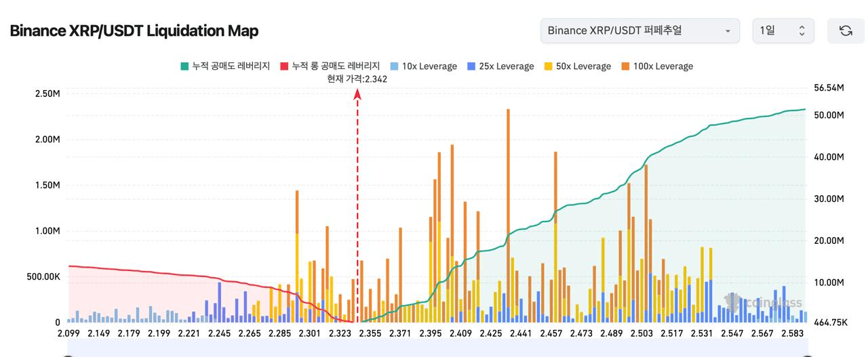Click the red 누적 롱 legend square
This screenshot has width=868, height=357.
(284, 66)
